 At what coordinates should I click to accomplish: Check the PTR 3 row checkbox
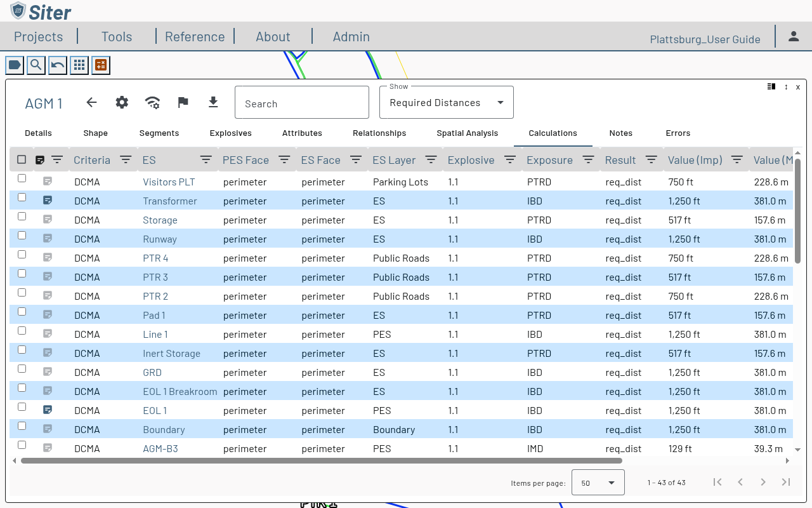click(22, 274)
